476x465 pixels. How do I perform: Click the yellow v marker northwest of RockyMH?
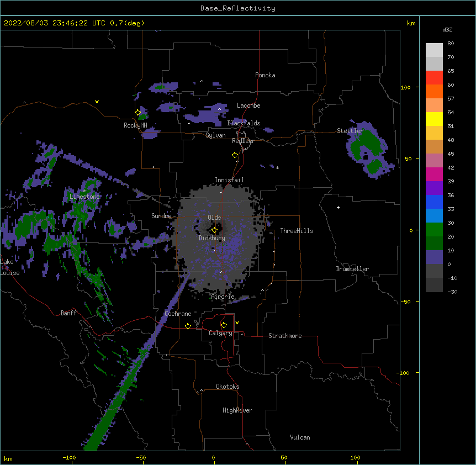coord(97,102)
